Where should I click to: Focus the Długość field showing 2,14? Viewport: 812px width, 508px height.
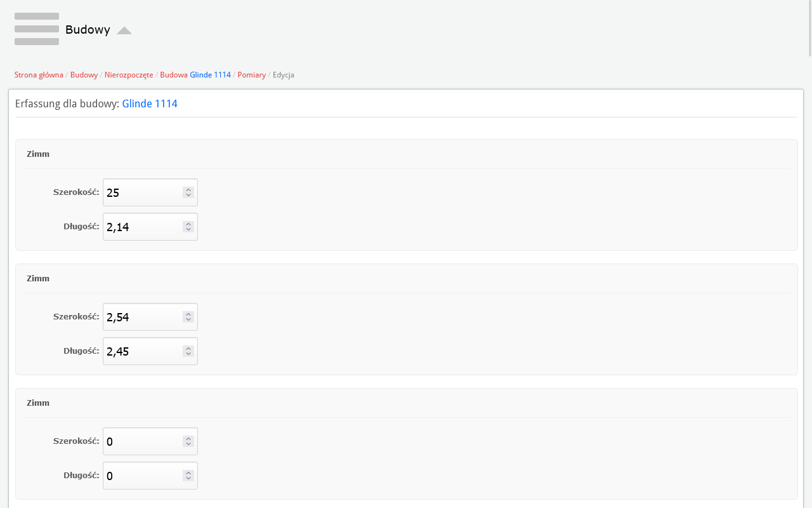[143, 227]
